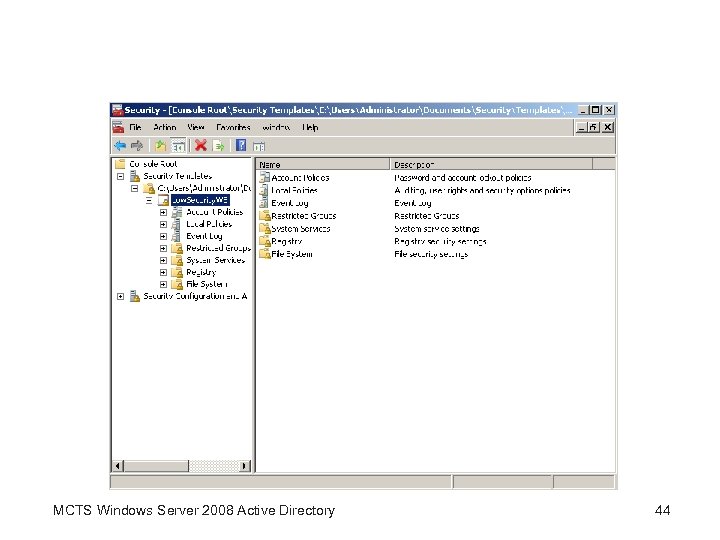Viewport: 720px width, 540px height.
Task: Toggle the Show/Hide Console Tree icon
Action: [178, 146]
